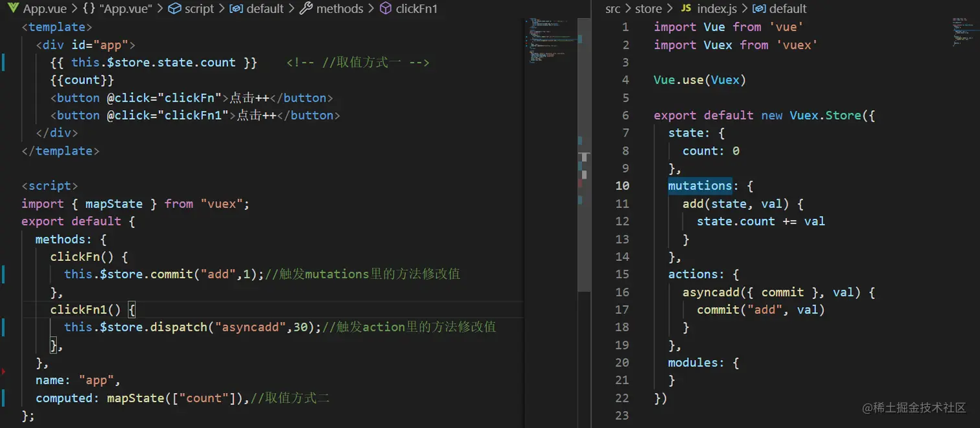The image size is (980, 428).
Task: Click the name: "app" line
Action: [78, 380]
